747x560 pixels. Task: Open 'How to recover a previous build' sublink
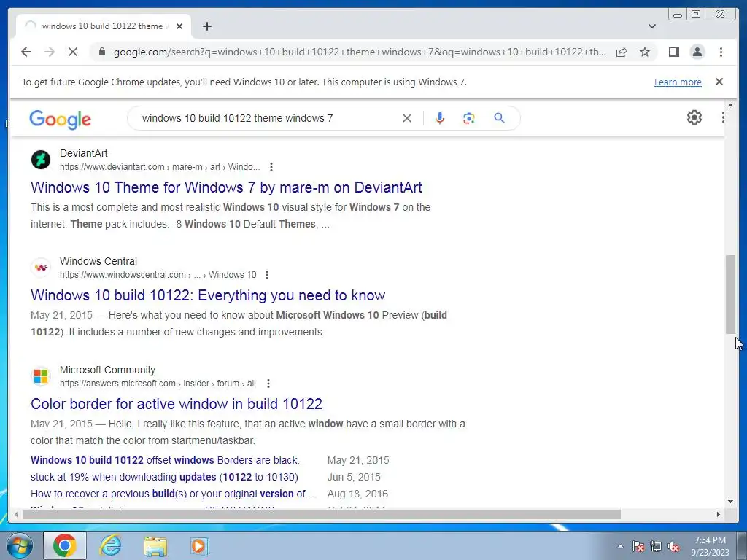173,494
